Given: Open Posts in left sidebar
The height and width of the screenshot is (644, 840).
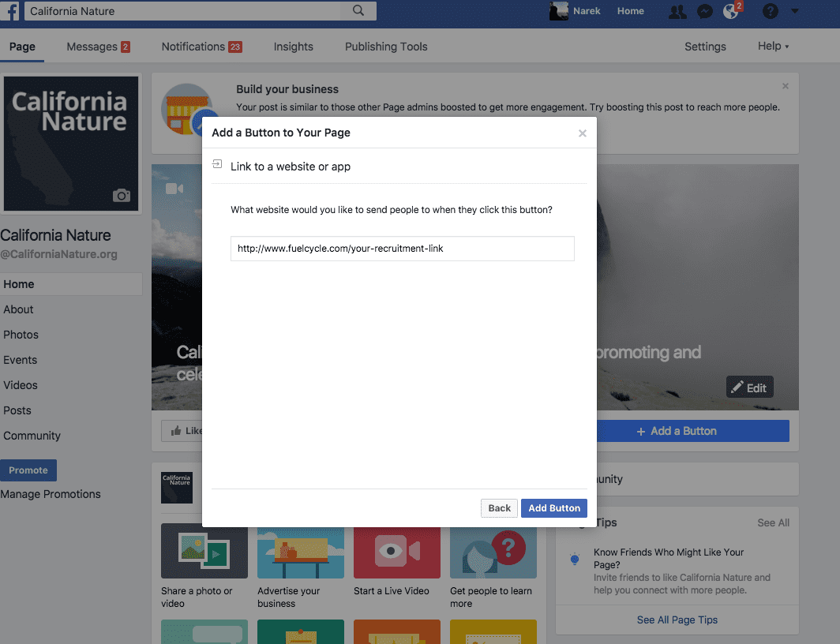Looking at the screenshot, I should (x=17, y=410).
